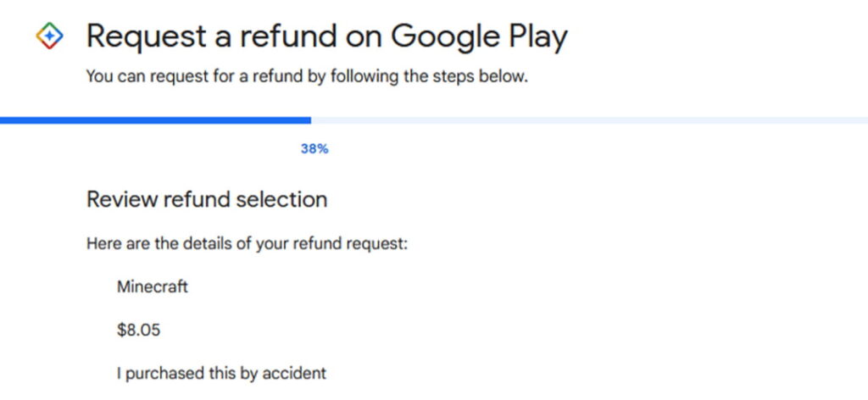Click the subtitle about following the steps below
The width and height of the screenshot is (868, 400).
[307, 77]
